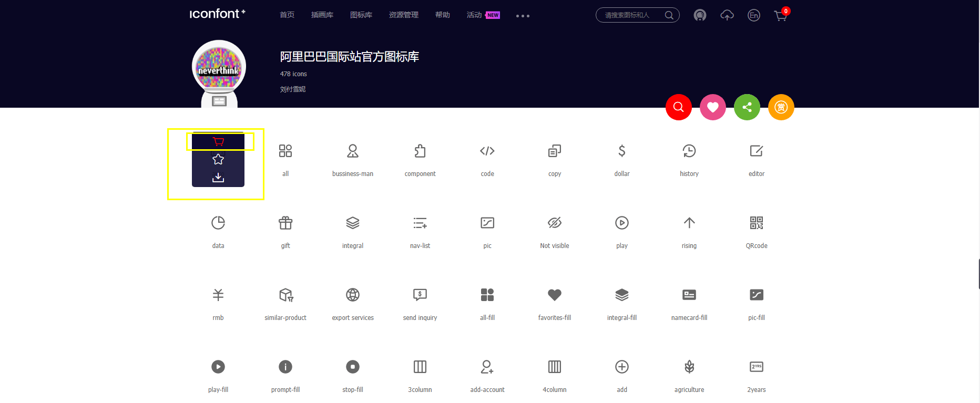Pick the prompt-fill info icon
Screen dimensions: 980x403
coord(285,367)
